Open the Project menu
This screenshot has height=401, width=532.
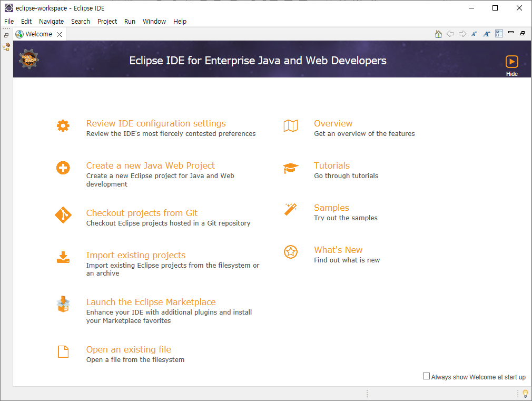[x=107, y=22]
